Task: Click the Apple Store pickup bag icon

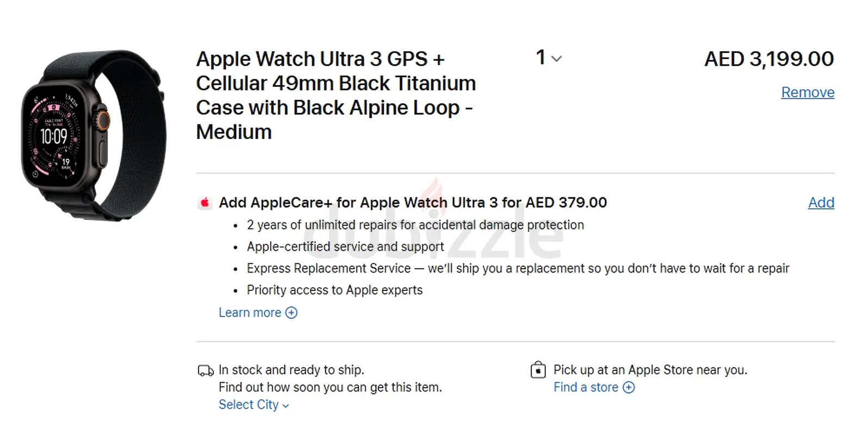Action: pos(538,370)
